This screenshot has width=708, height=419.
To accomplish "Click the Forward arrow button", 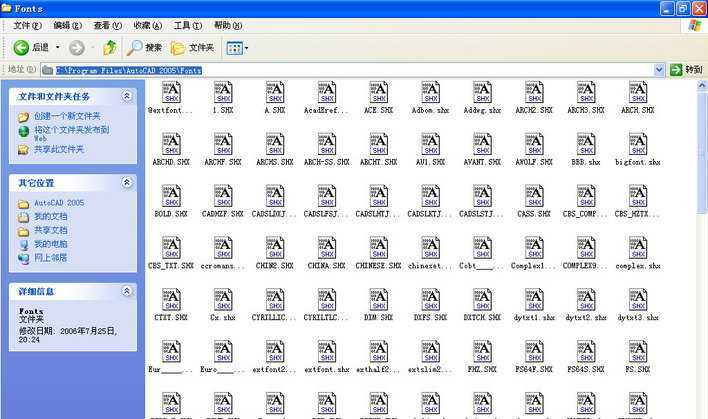I will 77,47.
